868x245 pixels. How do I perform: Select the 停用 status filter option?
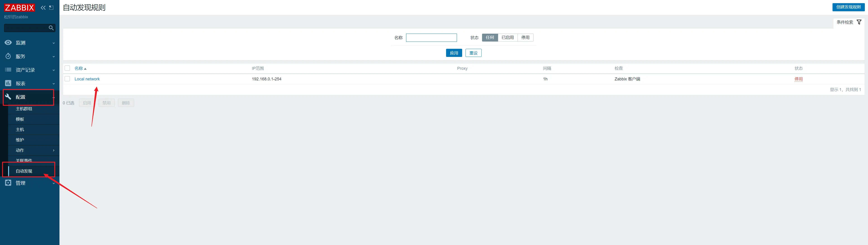pos(525,38)
